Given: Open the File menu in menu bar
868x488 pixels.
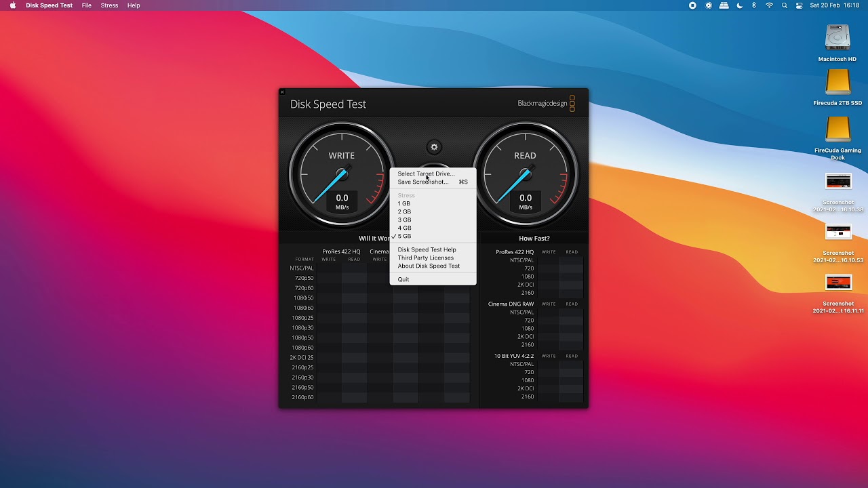Looking at the screenshot, I should (x=87, y=5).
